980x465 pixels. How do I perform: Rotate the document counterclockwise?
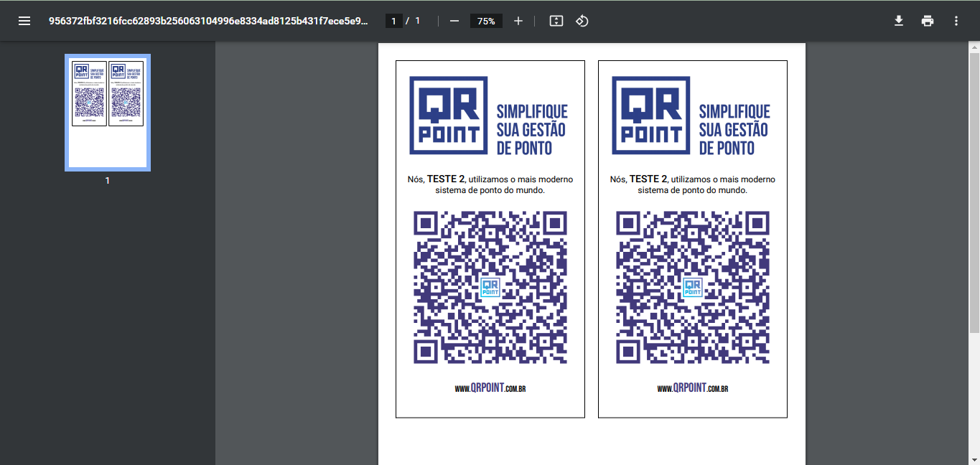[x=582, y=21]
